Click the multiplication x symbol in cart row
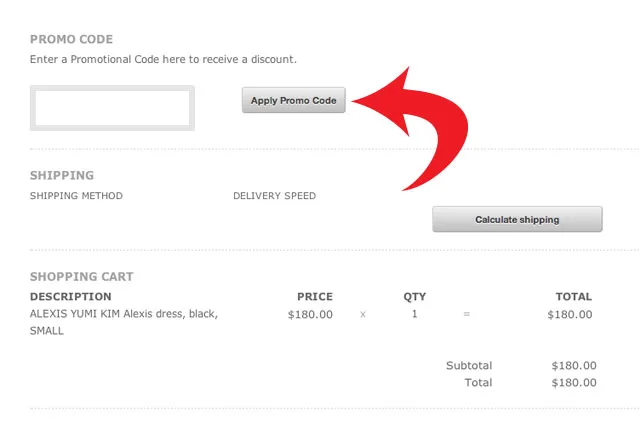 pyautogui.click(x=363, y=314)
